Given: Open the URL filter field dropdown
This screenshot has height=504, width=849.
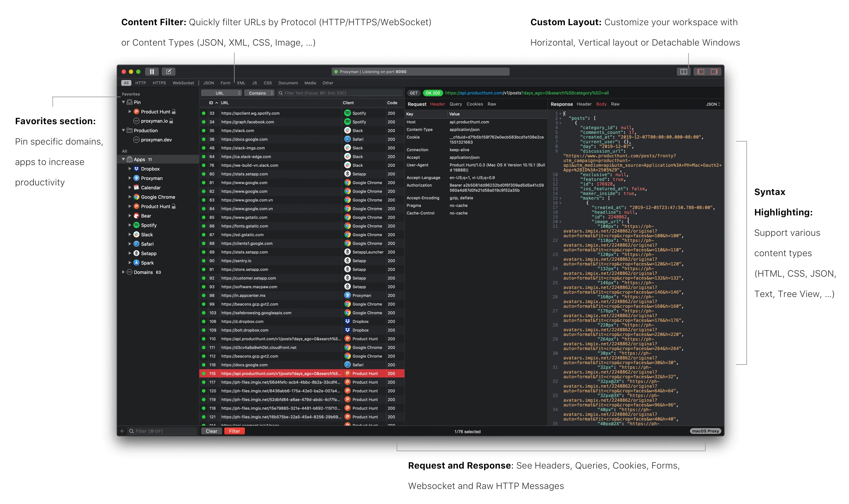Looking at the screenshot, I should (221, 93).
